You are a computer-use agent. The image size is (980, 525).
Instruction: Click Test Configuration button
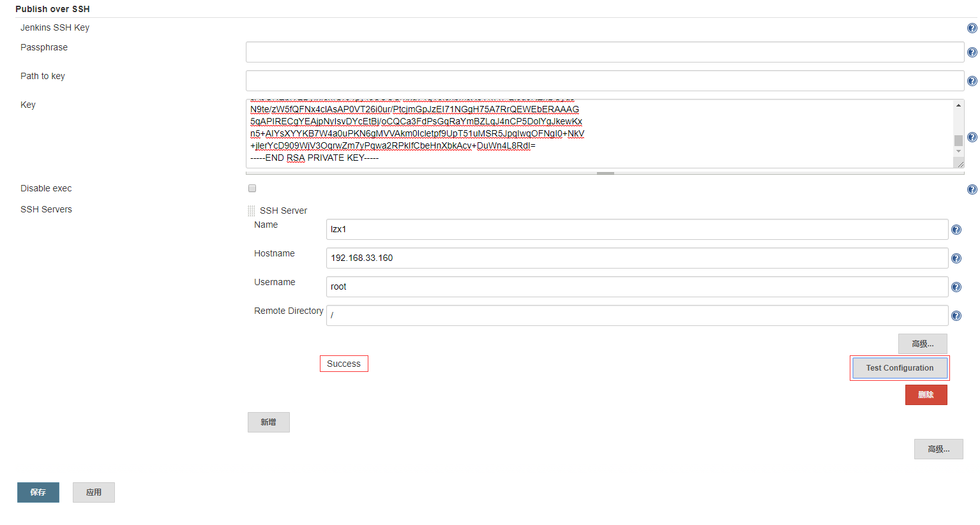coord(900,368)
